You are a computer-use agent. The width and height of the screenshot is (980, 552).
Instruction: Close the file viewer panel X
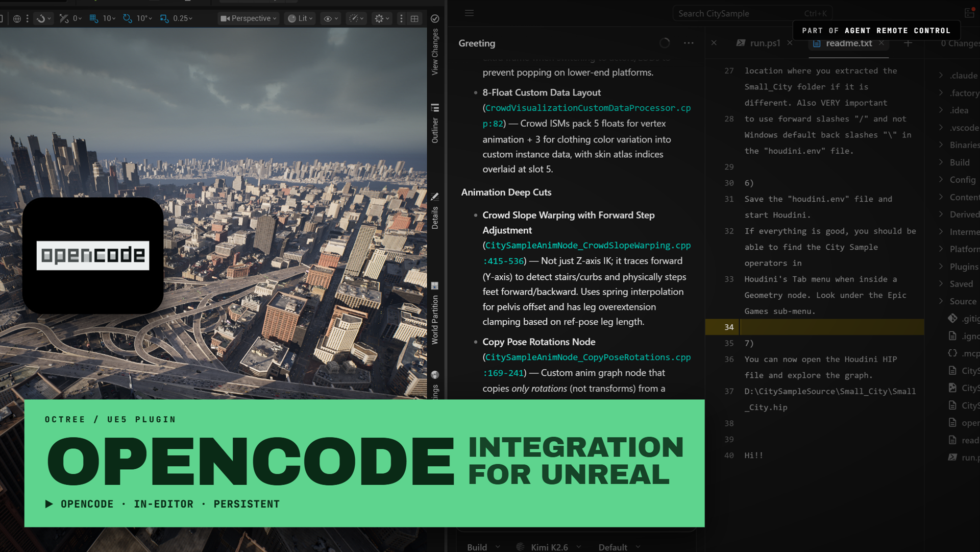pos(714,43)
